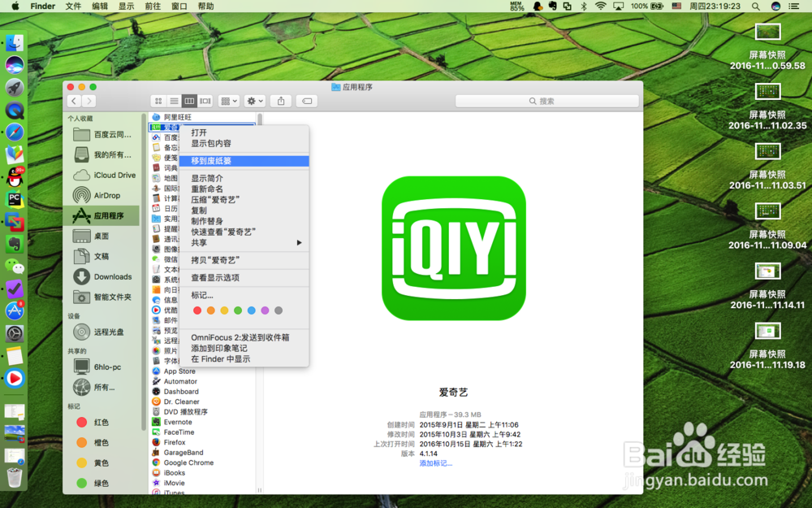Switch Finder to list view
Viewport: 812px width, 508px height.
174,101
